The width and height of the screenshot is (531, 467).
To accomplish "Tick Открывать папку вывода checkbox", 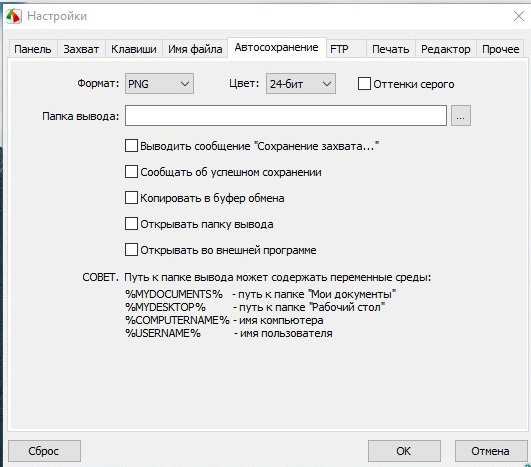I will pyautogui.click(x=131, y=224).
